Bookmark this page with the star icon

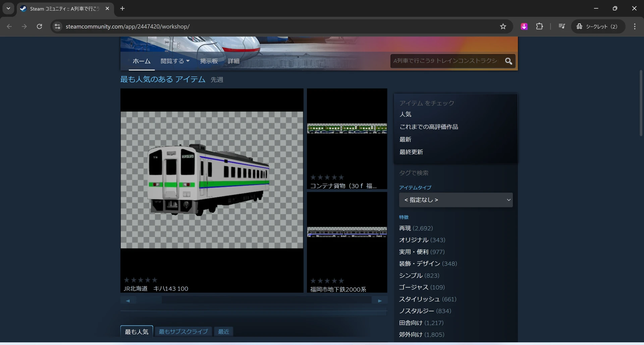click(x=503, y=27)
